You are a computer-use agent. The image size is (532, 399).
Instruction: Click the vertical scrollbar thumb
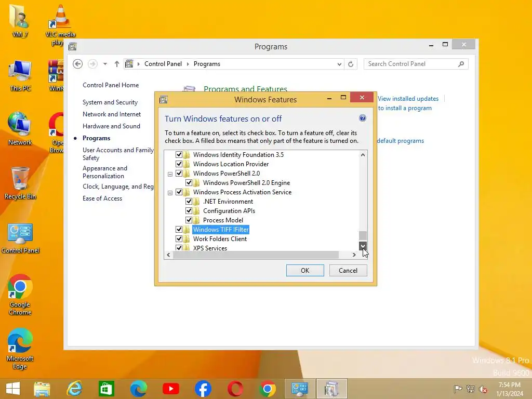tap(363, 235)
